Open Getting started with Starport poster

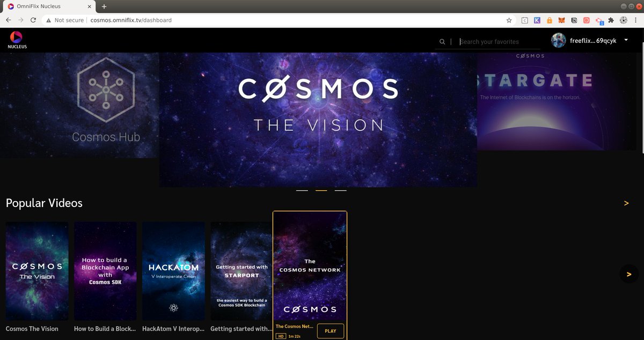pyautogui.click(x=241, y=271)
